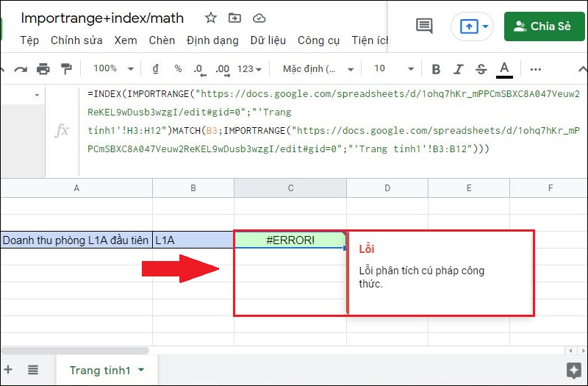Image resolution: width=588 pixels, height=386 pixels.
Task: Click the print icon in toolbar
Action: [43, 68]
